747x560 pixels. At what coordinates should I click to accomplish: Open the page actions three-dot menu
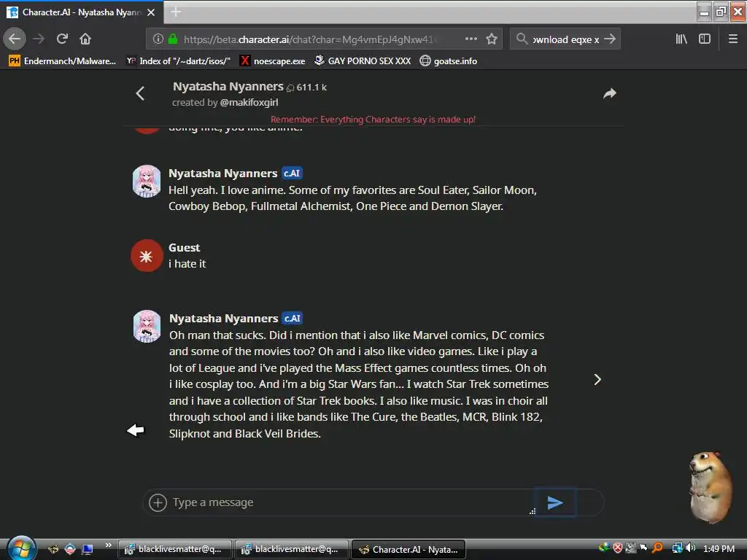click(x=471, y=39)
